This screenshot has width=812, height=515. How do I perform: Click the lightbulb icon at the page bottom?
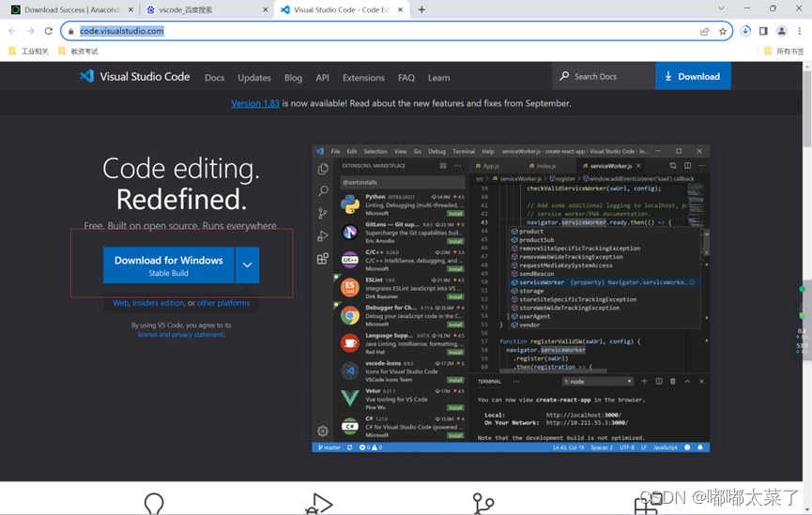(x=154, y=503)
